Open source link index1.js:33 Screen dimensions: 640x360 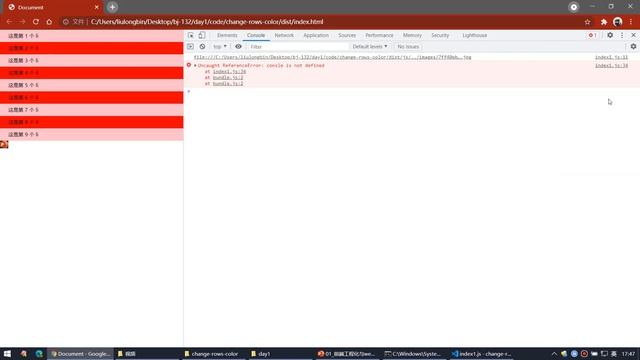click(x=611, y=57)
